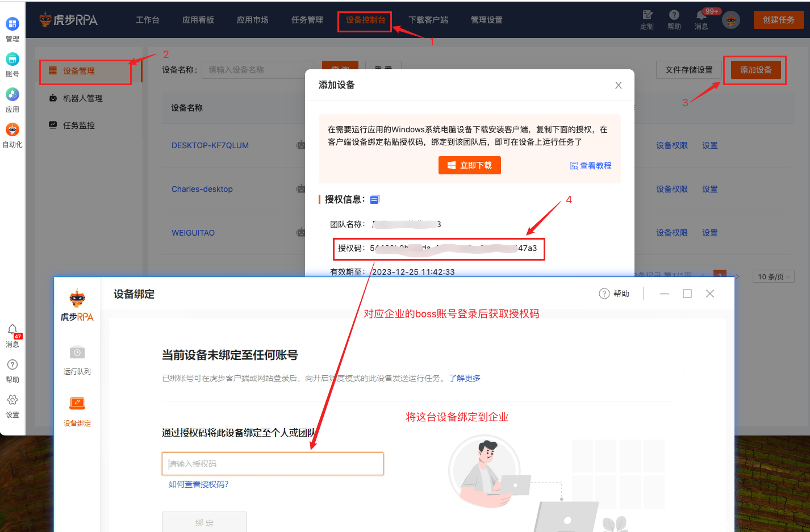Click 帮助 in 设备绑定 window title
The image size is (810, 532).
tap(615, 294)
